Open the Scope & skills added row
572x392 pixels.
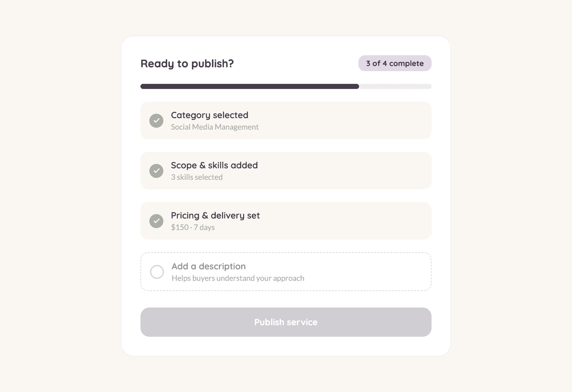[286, 171]
